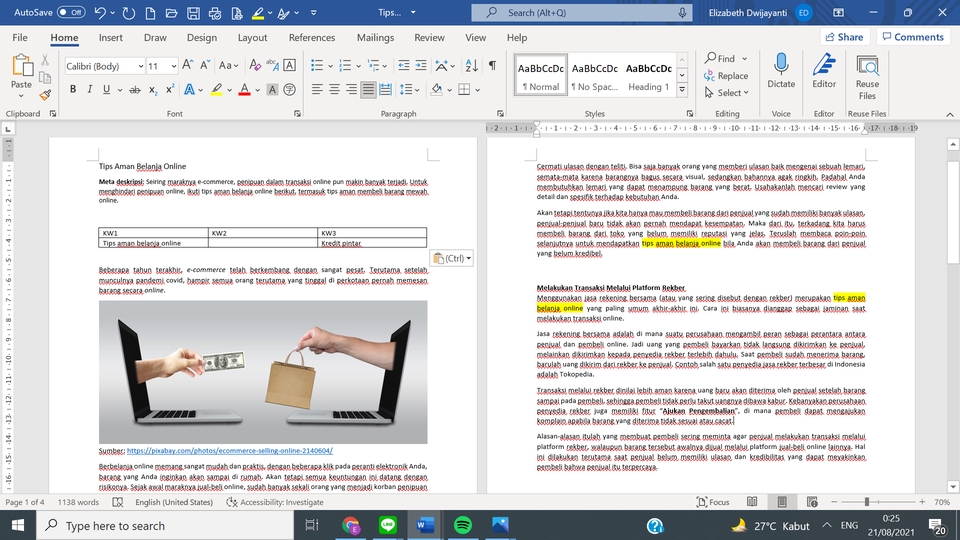Click the Format Painter brush icon
Viewport: 960px width, 540px height.
45,95
